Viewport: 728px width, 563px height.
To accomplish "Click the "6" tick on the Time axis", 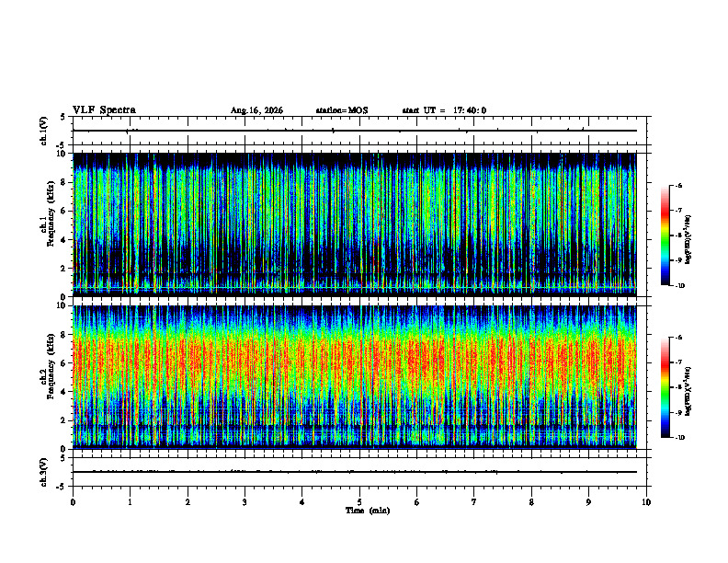I will tap(417, 502).
